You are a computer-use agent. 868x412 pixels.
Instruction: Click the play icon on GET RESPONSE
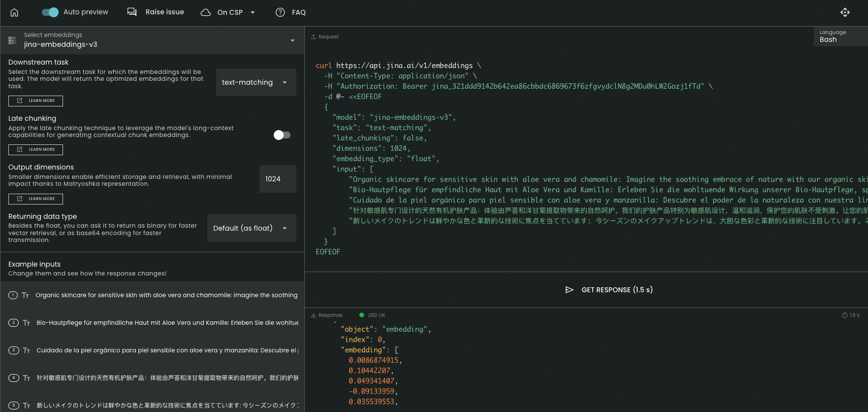pos(570,290)
